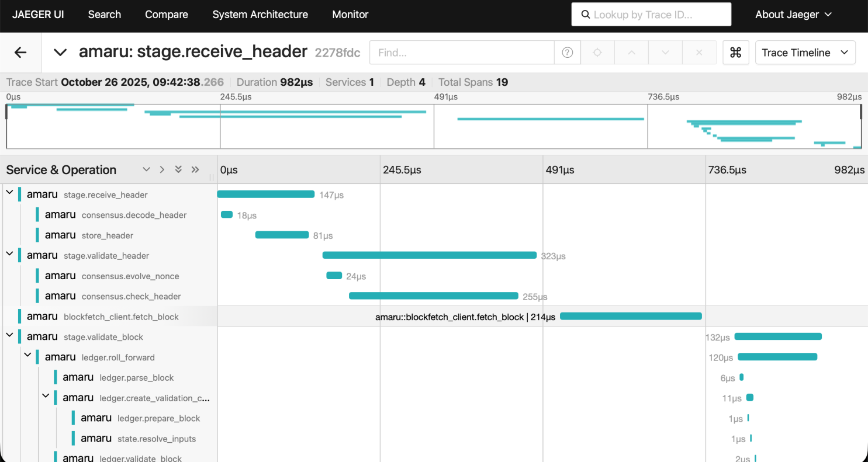Image resolution: width=868 pixels, height=462 pixels.
Task: Go to System Architecture page
Action: tap(260, 15)
